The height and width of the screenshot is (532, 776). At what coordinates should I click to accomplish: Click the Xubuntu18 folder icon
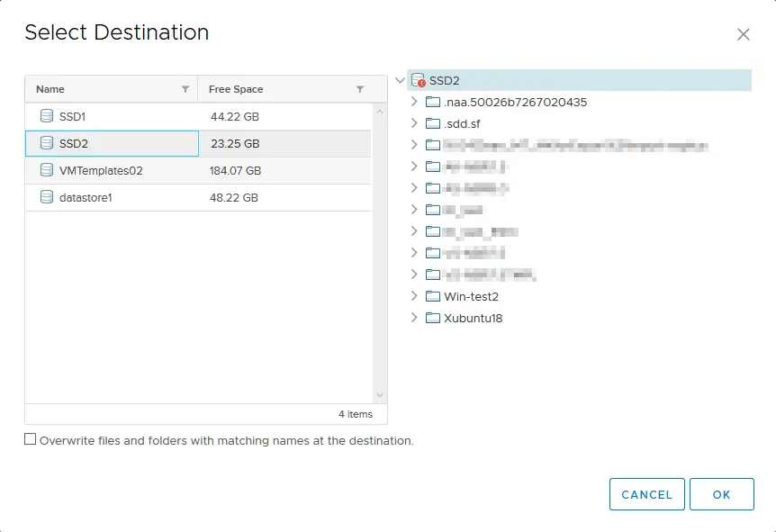[x=433, y=319]
